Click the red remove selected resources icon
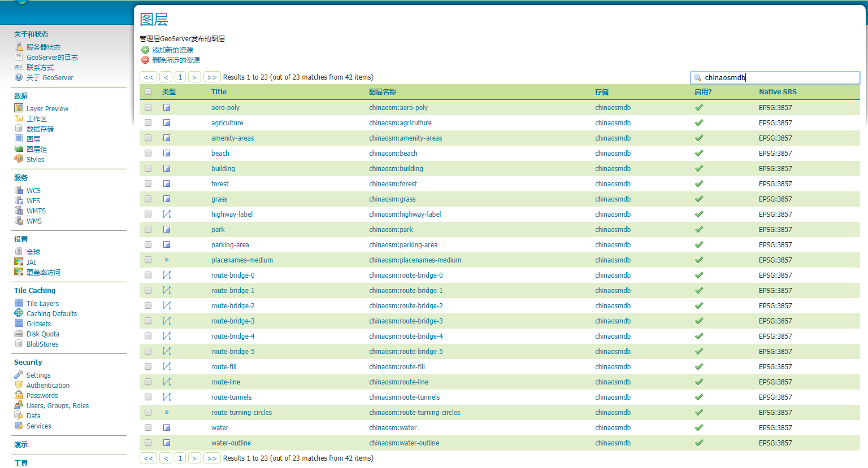The width and height of the screenshot is (868, 468). pos(145,60)
